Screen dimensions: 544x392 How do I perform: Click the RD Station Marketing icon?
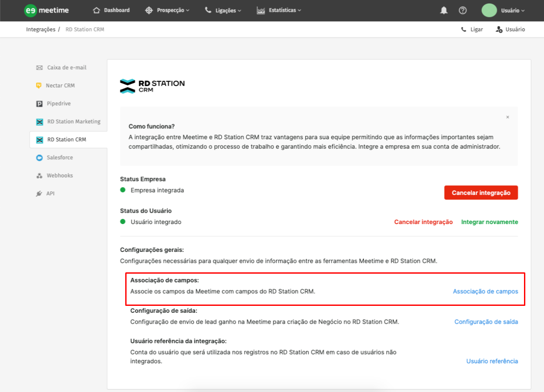(x=40, y=122)
